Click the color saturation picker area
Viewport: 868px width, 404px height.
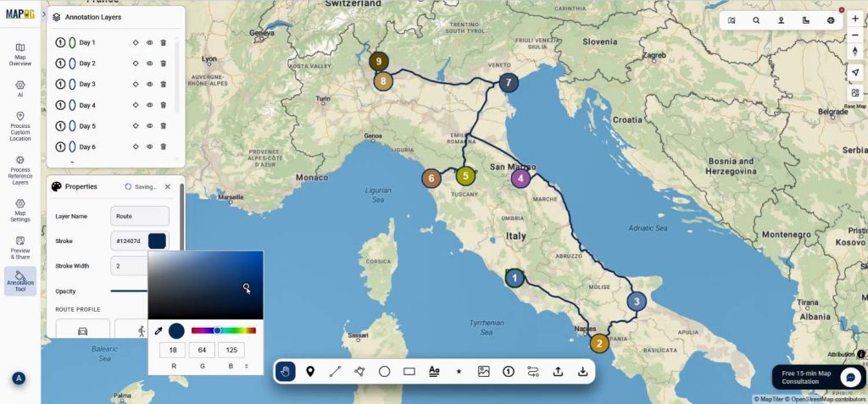click(205, 285)
